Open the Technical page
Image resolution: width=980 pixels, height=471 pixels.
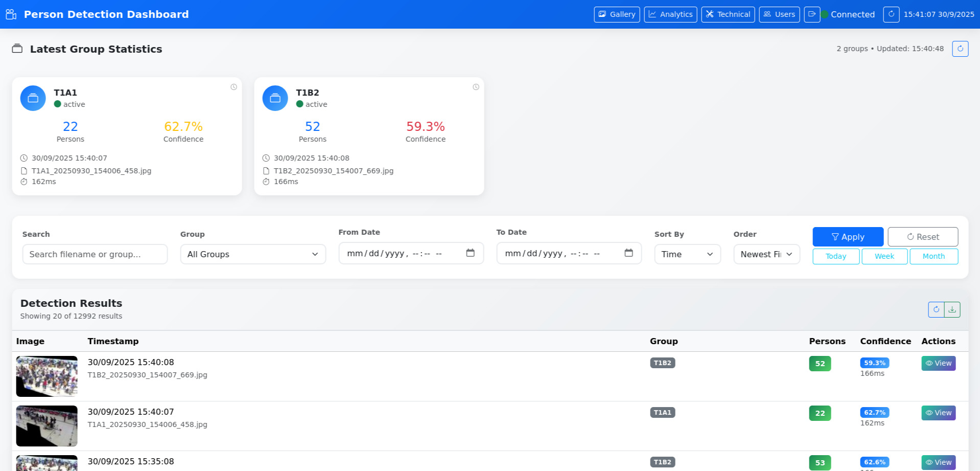[x=728, y=14]
